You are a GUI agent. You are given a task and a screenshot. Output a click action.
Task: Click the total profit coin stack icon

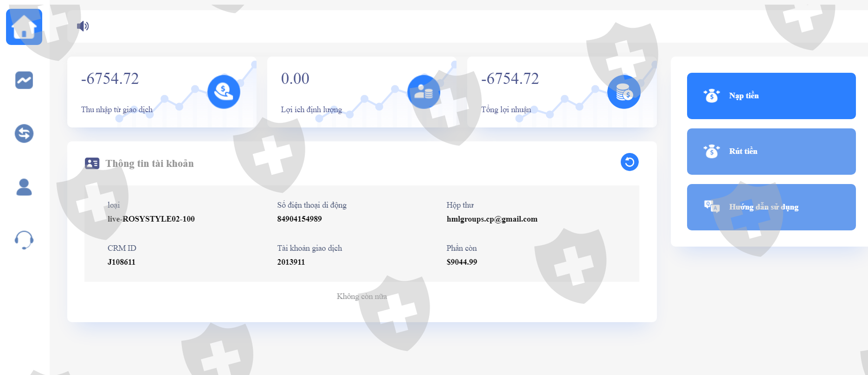coord(624,92)
